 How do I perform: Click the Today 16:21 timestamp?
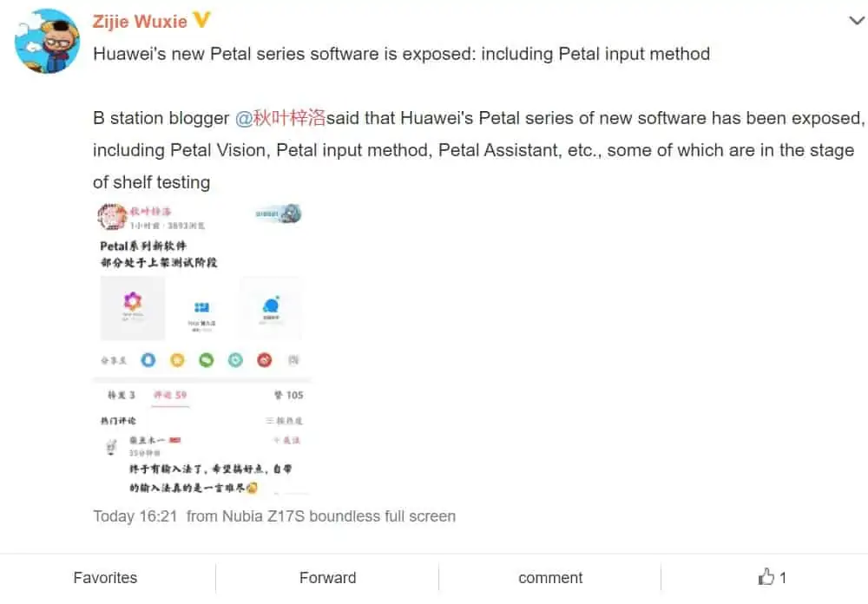tap(135, 516)
